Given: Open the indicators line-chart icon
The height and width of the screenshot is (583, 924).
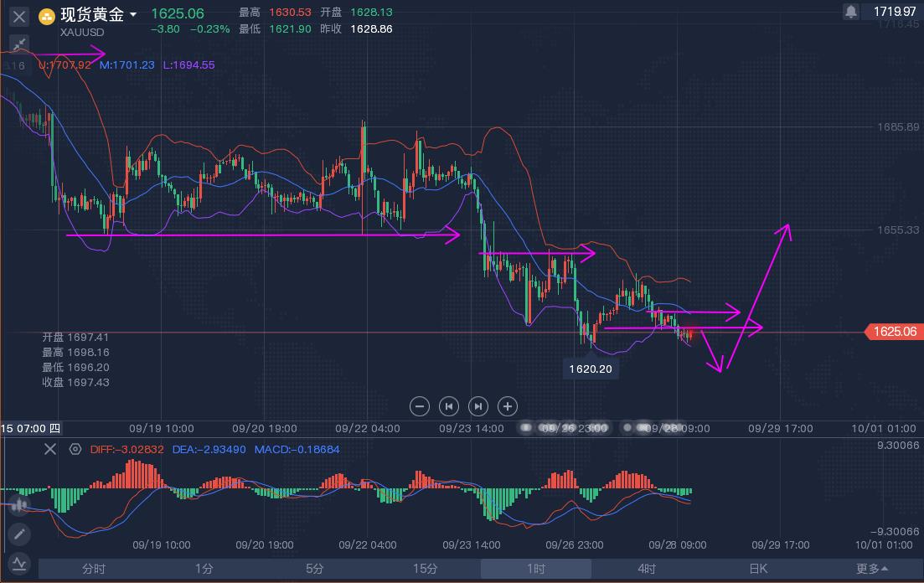Looking at the screenshot, I should click(18, 563).
